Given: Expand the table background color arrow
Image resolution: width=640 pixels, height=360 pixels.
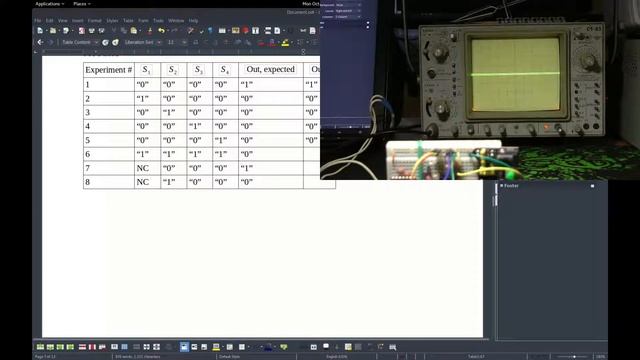Looking at the screenshot, I should pos(223,347).
